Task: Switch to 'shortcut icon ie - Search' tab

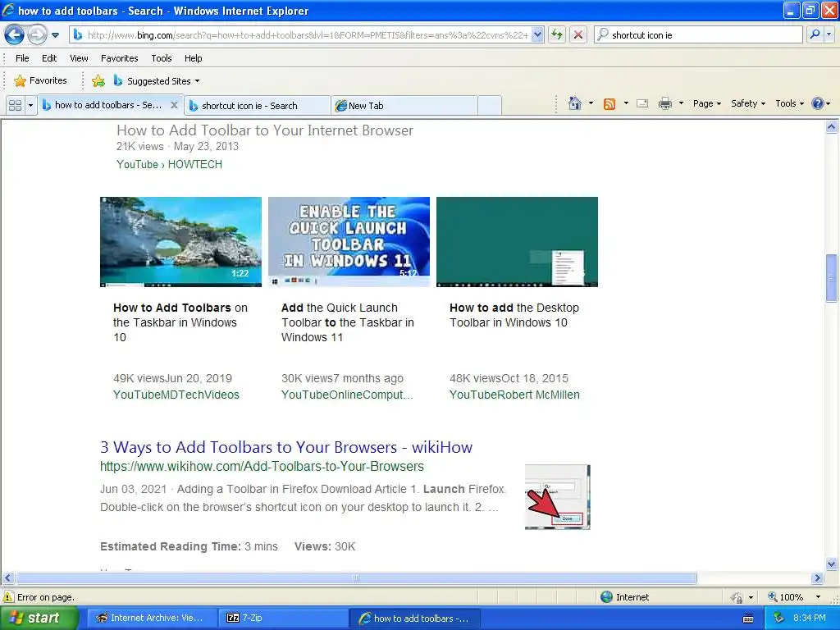Action: click(x=257, y=106)
